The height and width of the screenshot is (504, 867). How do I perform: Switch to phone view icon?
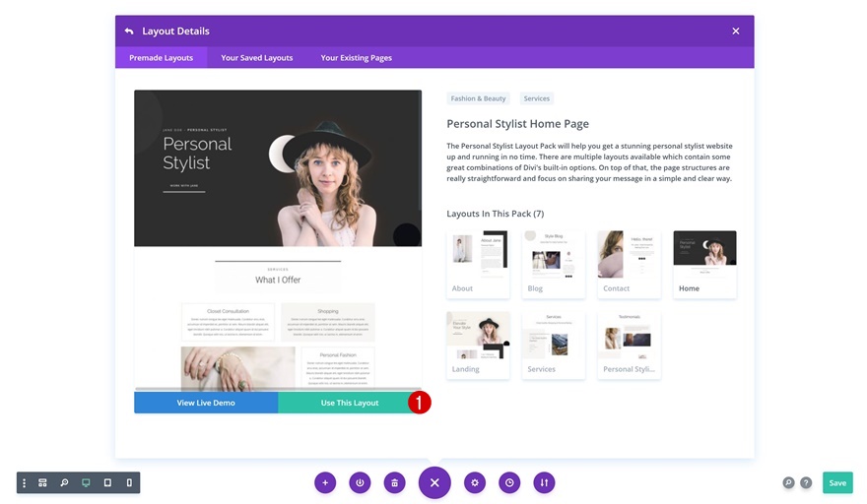pyautogui.click(x=129, y=483)
